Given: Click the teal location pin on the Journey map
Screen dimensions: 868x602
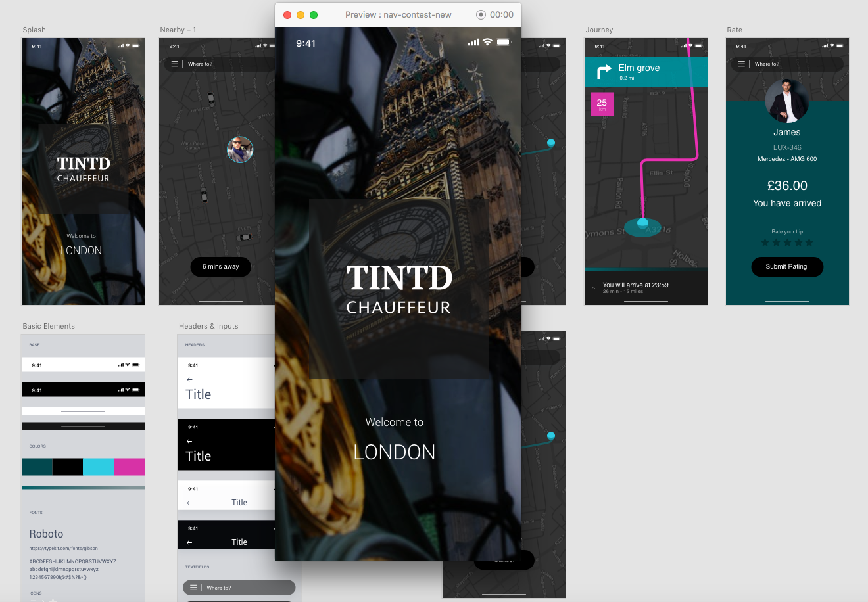Looking at the screenshot, I should [643, 223].
